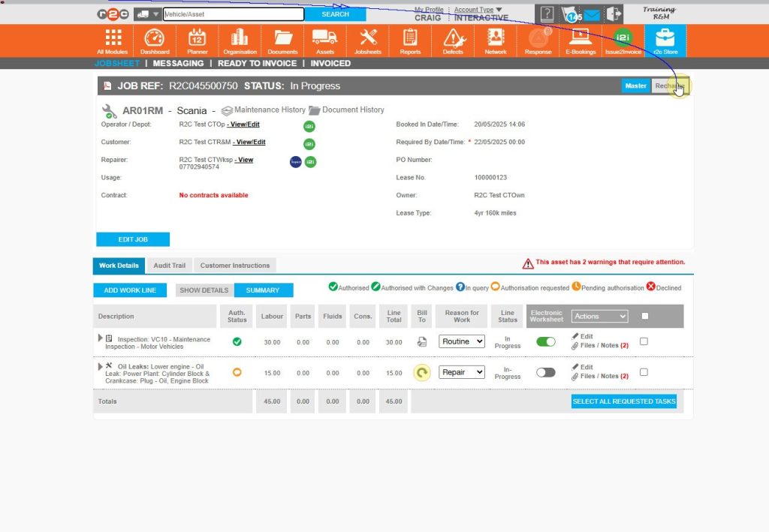Viewport: 769px width, 532px height.
Task: Open the Actions dropdown
Action: [x=599, y=316]
